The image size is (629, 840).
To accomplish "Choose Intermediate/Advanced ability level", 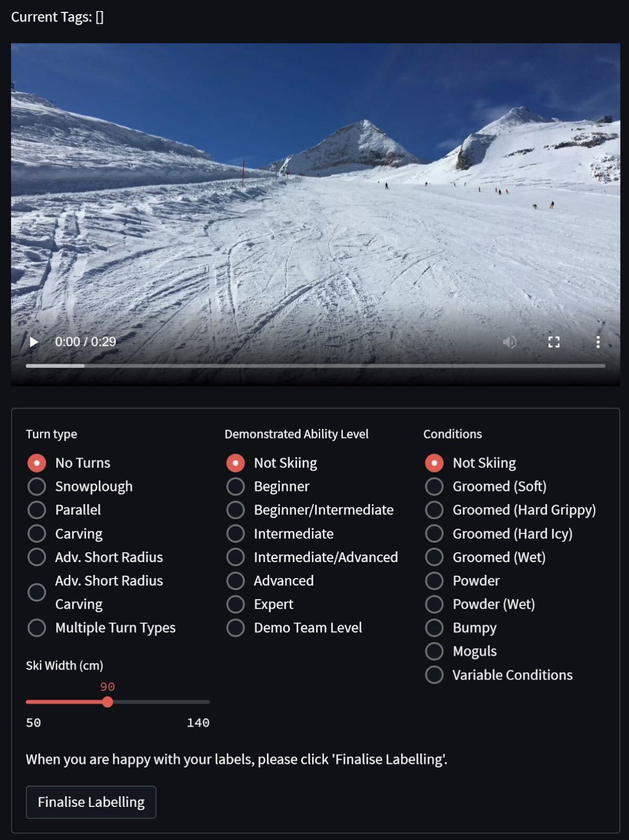I will point(312,557).
